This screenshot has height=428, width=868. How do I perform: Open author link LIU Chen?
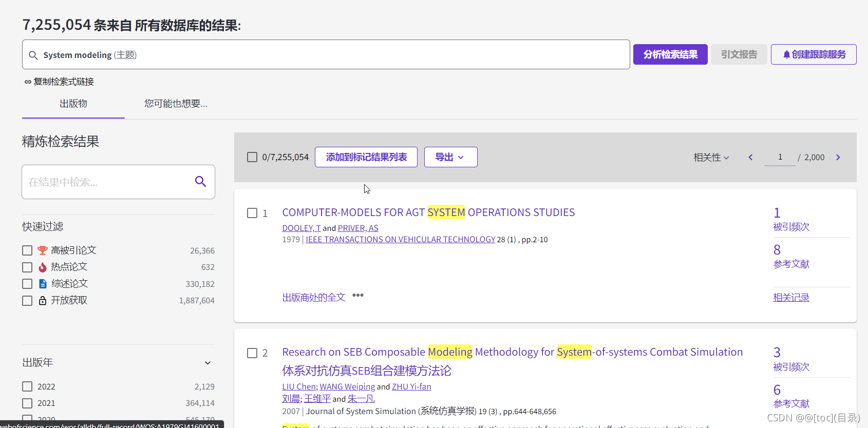299,386
